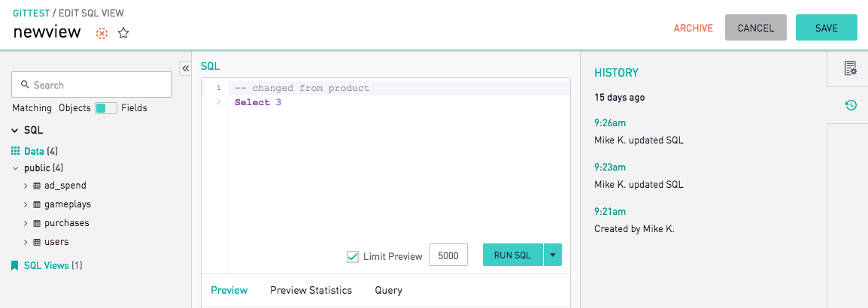Click the limit preview 5000 field
This screenshot has width=868, height=308.
tap(448, 255)
